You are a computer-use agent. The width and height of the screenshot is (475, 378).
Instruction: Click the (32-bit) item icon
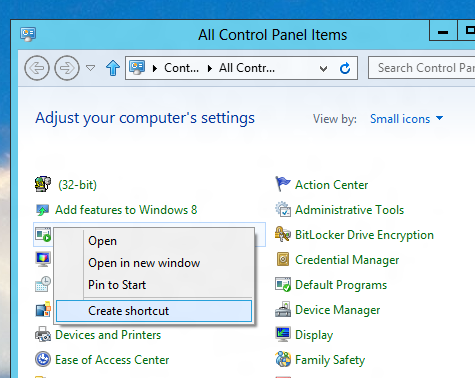(x=43, y=184)
